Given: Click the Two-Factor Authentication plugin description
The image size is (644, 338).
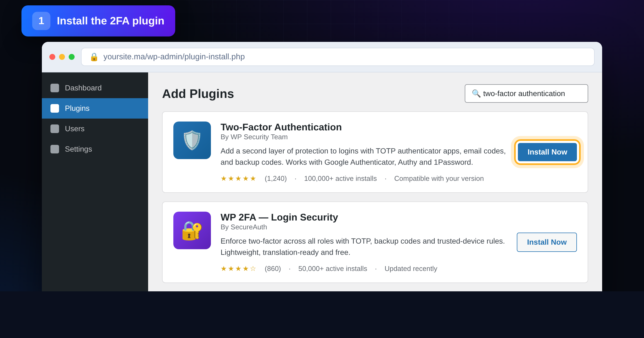Looking at the screenshot, I should pos(363,157).
